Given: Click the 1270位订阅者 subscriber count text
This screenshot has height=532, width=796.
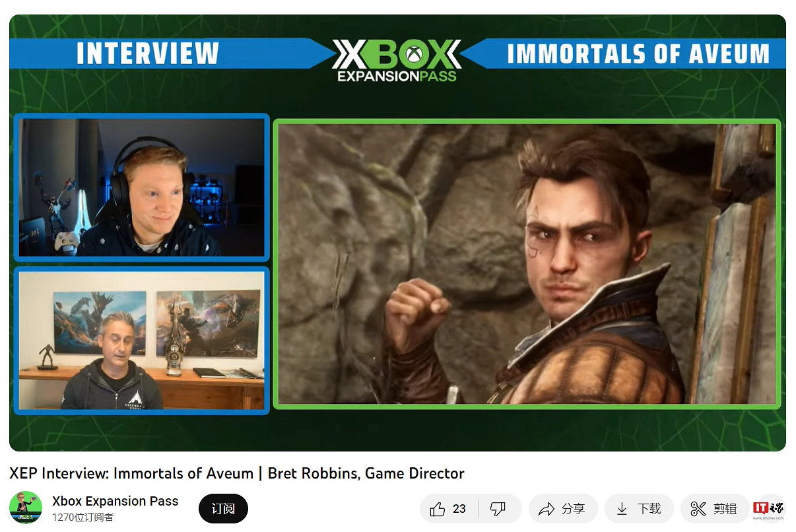Looking at the screenshot, I should [83, 517].
